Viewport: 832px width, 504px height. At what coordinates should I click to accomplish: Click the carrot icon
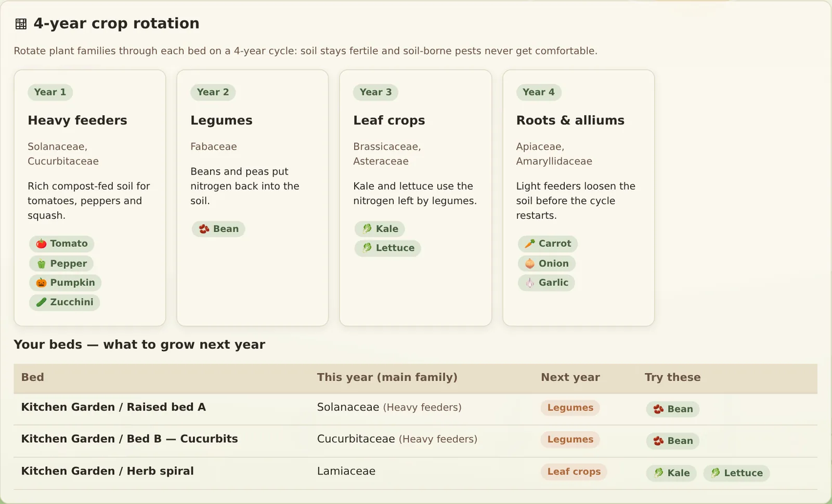click(530, 244)
